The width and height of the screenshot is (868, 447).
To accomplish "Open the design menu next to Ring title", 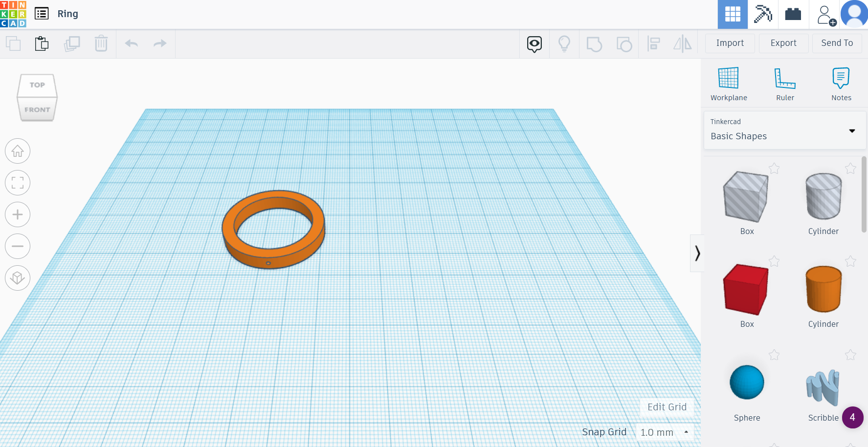I will [42, 14].
